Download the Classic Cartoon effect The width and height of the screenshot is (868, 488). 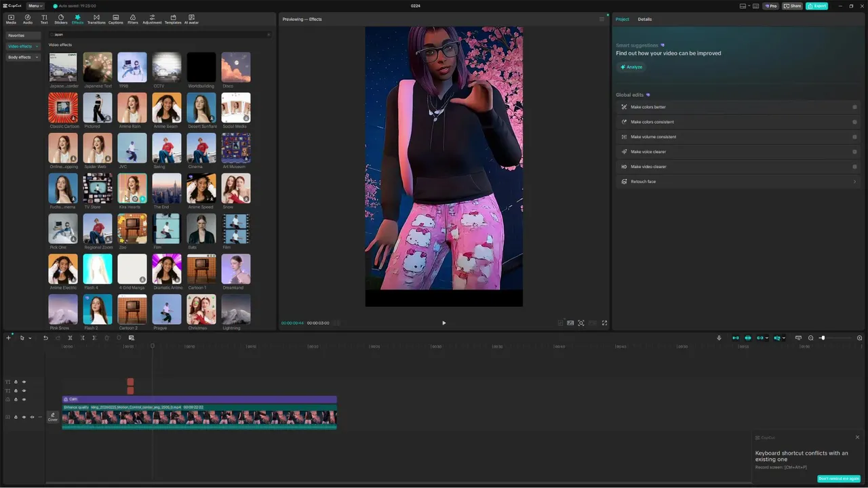coord(73,118)
